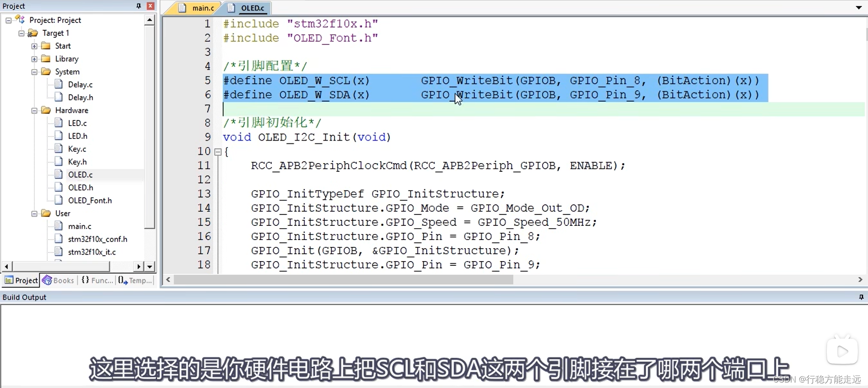Image resolution: width=868 pixels, height=388 pixels.
Task: Open Delay.h in the project tree
Action: (81, 98)
